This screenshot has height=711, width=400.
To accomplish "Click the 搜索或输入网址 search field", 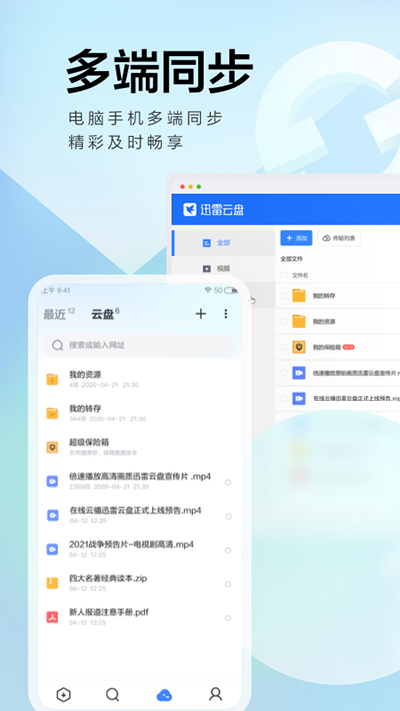I will coord(140,346).
